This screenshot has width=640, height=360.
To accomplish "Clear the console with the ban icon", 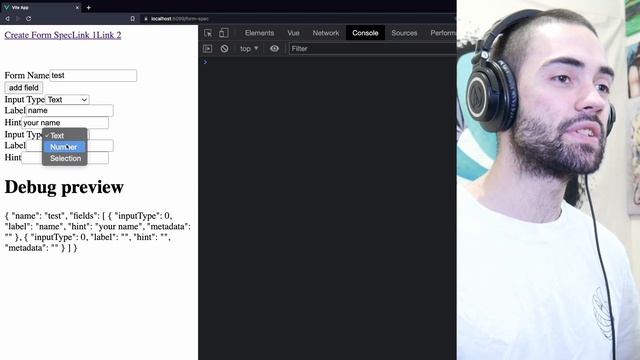I will pos(224,49).
